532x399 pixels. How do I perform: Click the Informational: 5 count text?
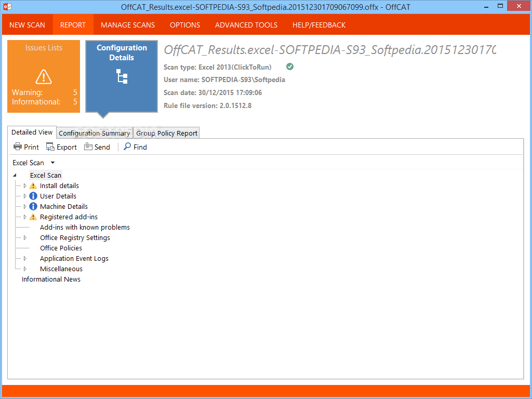[x=45, y=102]
